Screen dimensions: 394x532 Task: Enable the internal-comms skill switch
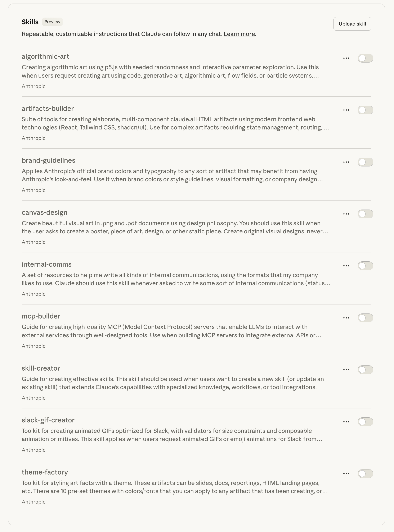[x=365, y=266]
